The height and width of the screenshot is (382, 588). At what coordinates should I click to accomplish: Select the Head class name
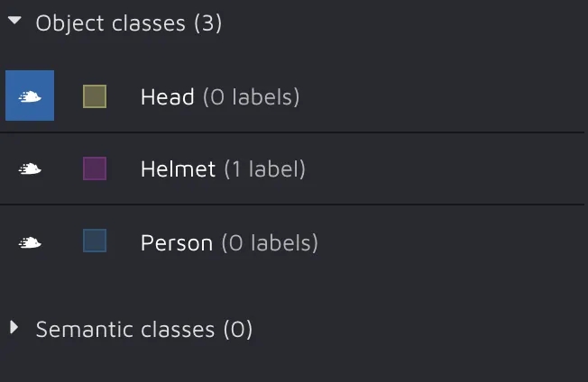pos(167,96)
